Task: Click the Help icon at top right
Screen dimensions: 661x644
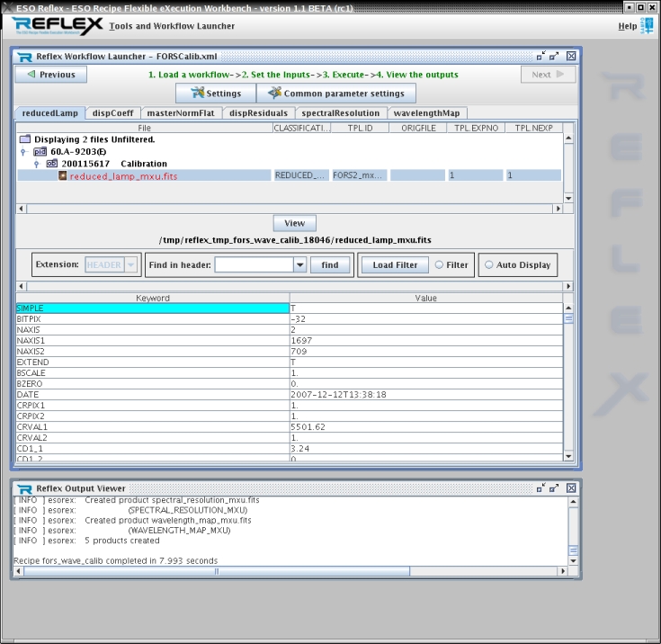Action: (646, 26)
